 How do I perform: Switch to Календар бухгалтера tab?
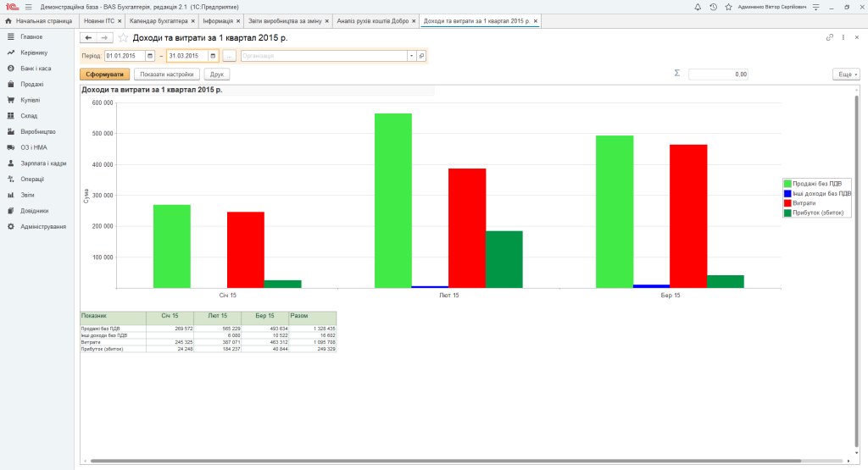tap(159, 21)
